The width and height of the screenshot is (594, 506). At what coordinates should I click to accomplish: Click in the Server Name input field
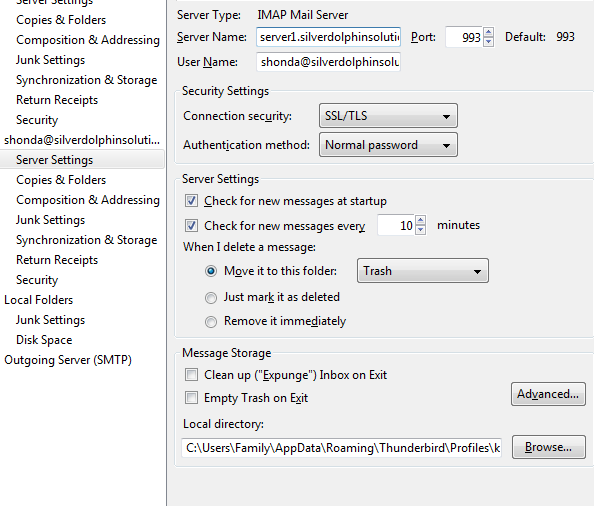(328, 37)
